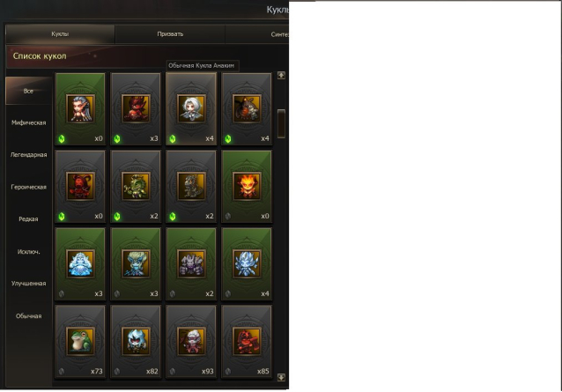Click the ice crystal doll with x4
Viewport: 562px width, 392px height.
pos(247,264)
